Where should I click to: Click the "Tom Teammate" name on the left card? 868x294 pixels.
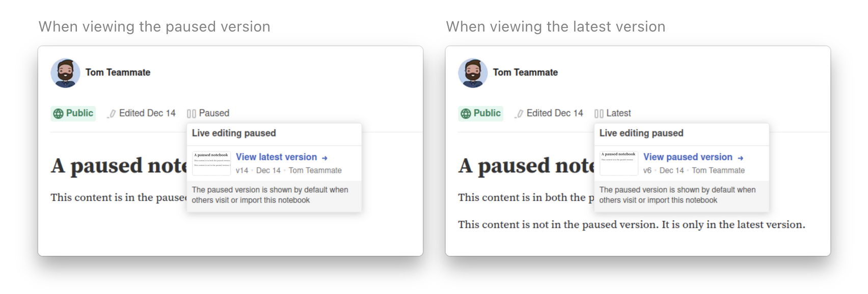pos(119,72)
